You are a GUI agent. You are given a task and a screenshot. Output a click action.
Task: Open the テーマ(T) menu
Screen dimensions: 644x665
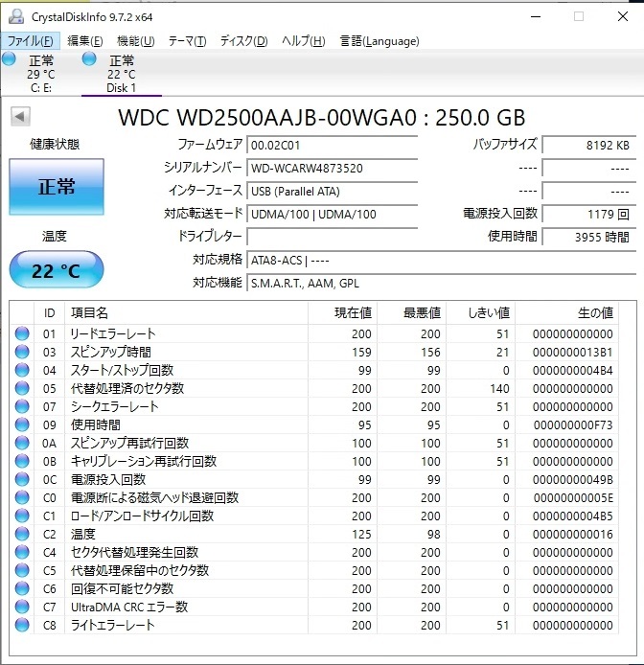coord(187,41)
